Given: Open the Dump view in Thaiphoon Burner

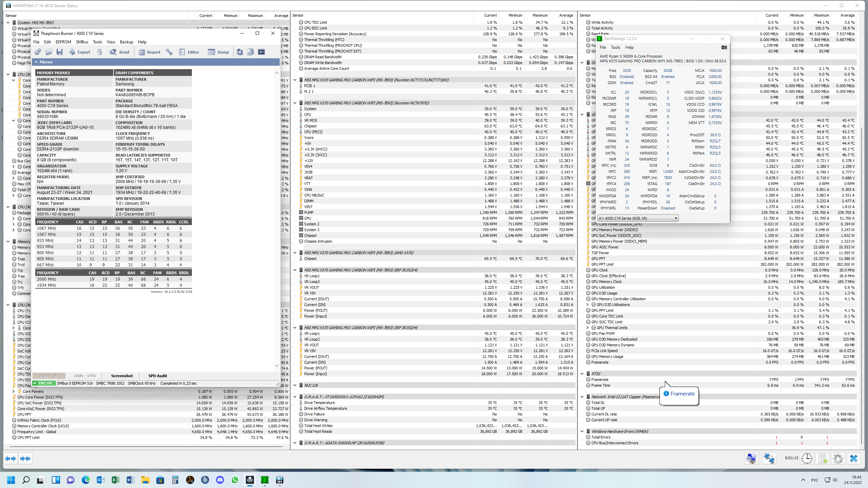Looking at the screenshot, I should 219,52.
